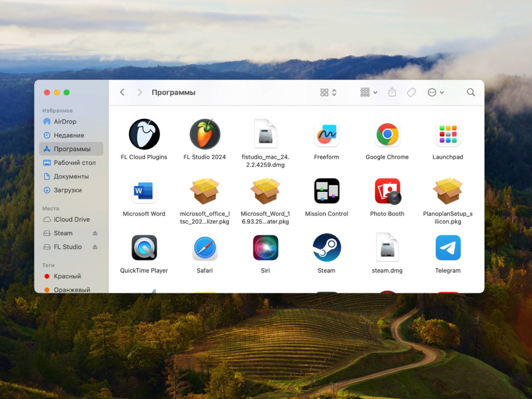Click the Программы window title

(x=173, y=92)
